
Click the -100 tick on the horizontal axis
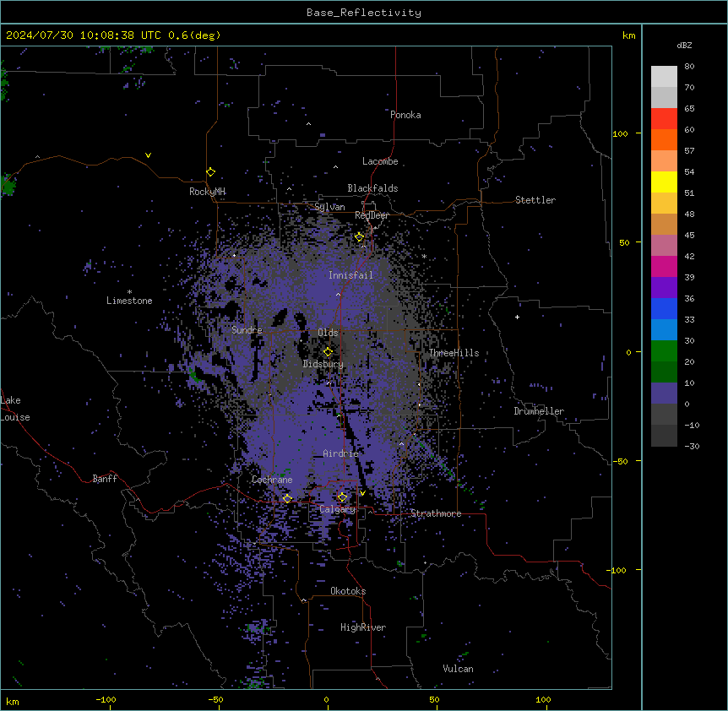click(x=106, y=699)
